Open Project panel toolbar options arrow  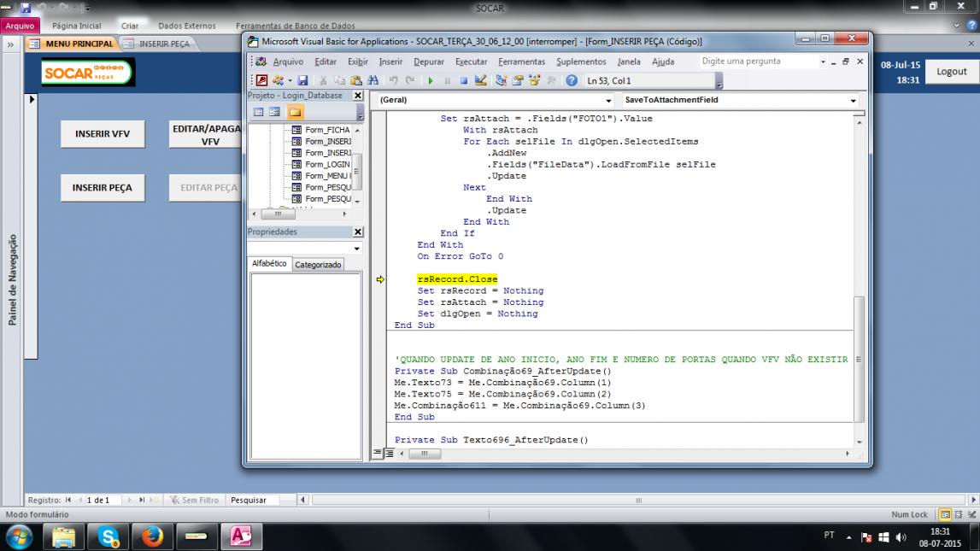[360, 113]
